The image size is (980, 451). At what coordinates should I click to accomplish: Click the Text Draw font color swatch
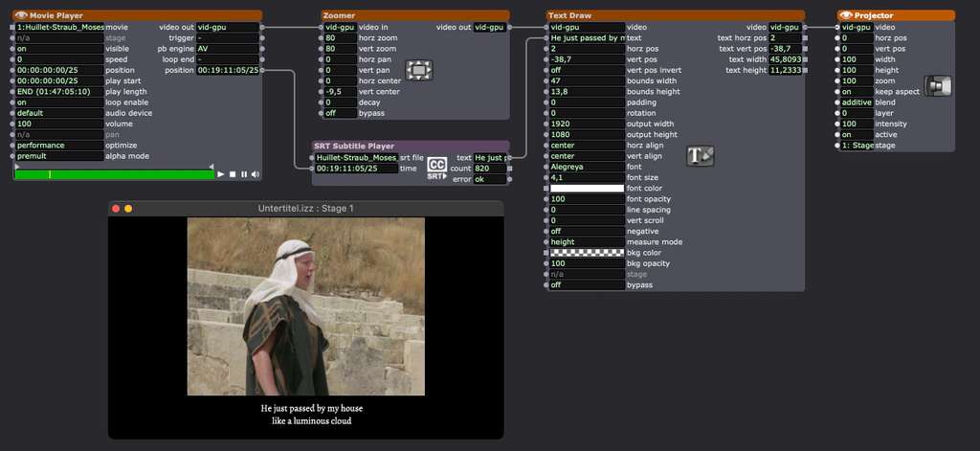tap(587, 189)
